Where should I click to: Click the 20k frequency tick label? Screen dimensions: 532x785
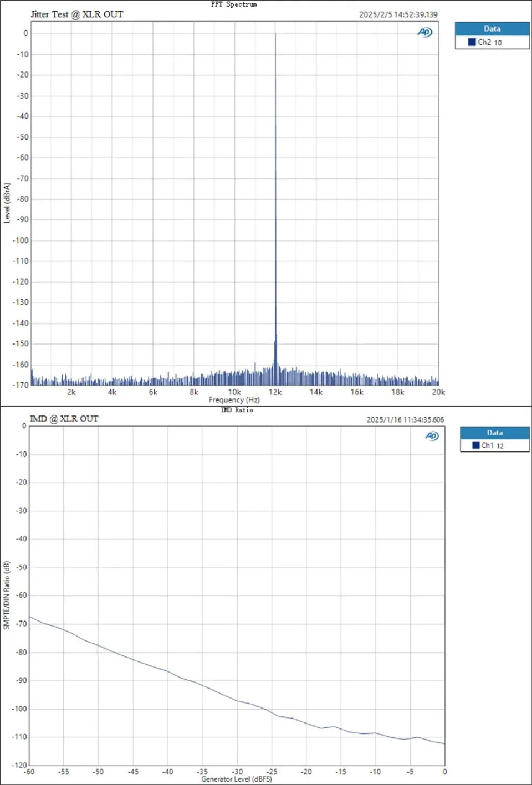(x=438, y=392)
